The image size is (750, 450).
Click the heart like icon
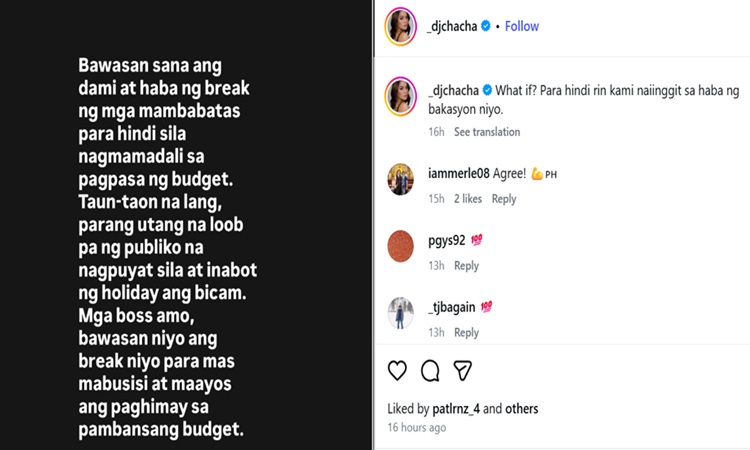[x=397, y=371]
